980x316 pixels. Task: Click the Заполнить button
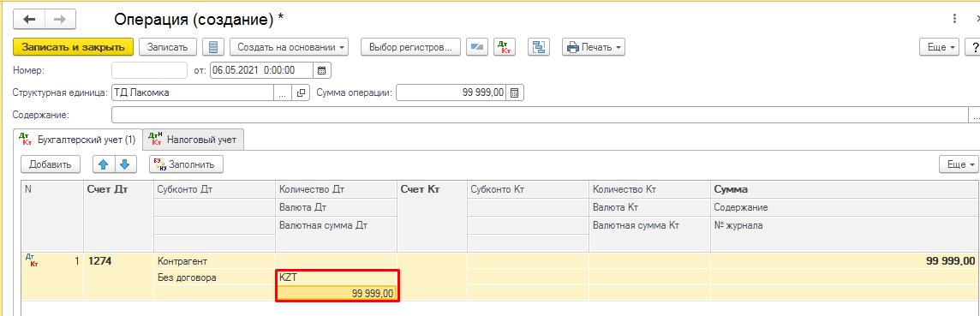(186, 164)
